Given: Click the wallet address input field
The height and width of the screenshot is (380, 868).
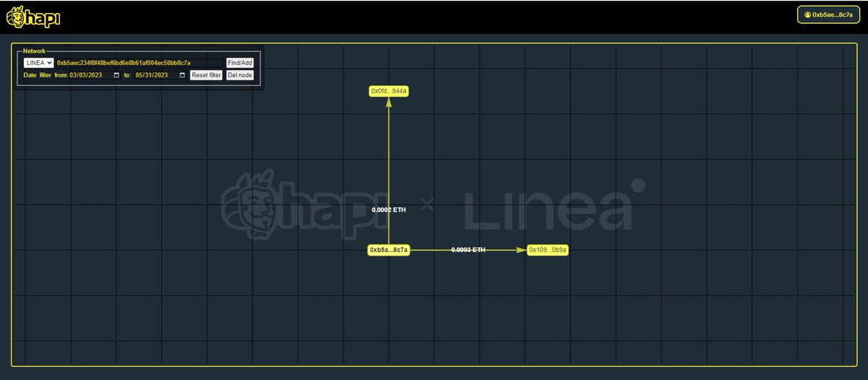Looking at the screenshot, I should point(140,63).
